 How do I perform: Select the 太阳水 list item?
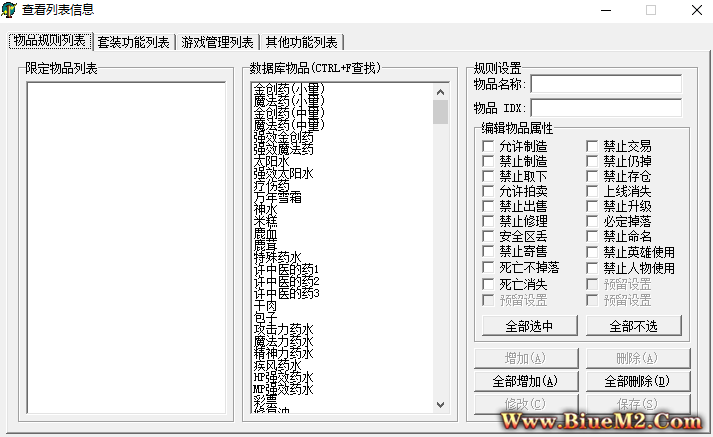[271, 161]
